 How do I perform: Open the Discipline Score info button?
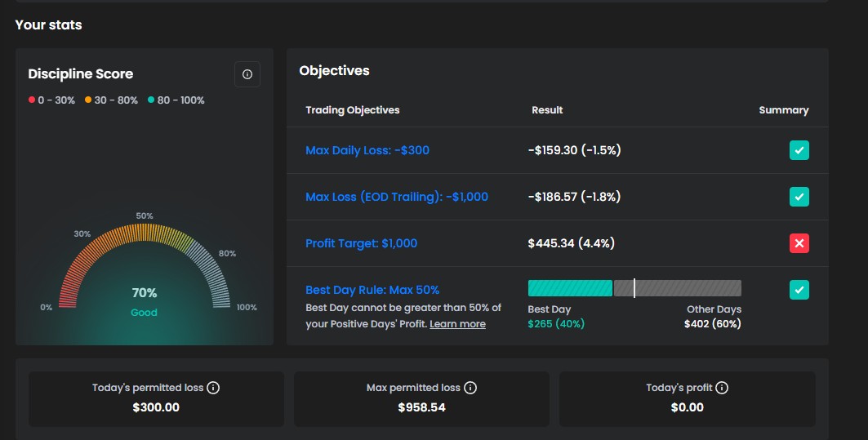[x=247, y=74]
